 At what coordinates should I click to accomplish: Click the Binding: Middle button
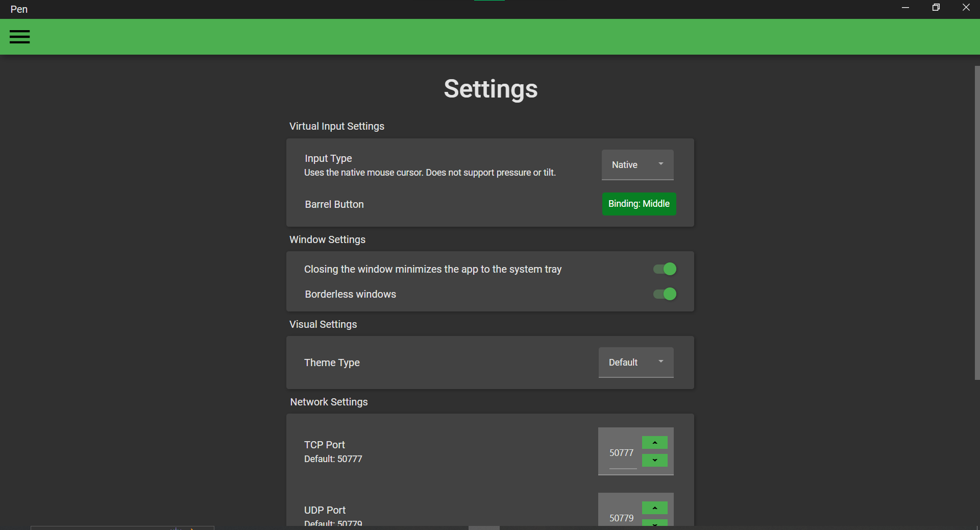click(x=639, y=204)
